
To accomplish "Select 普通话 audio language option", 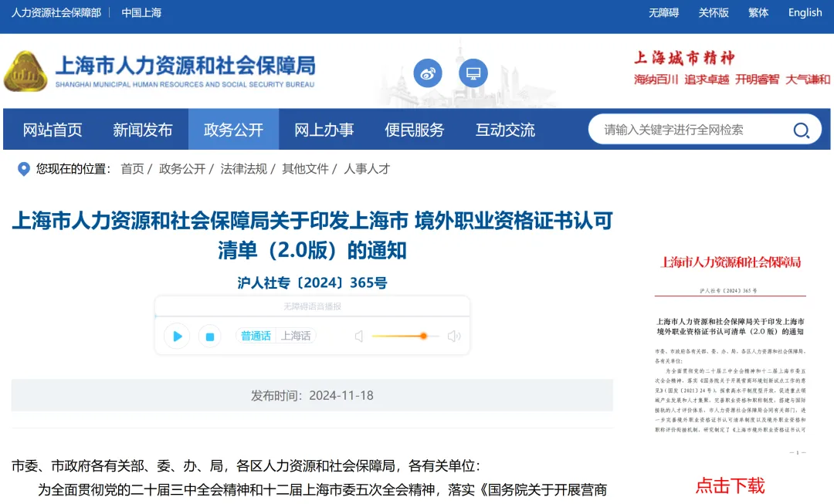I will point(256,336).
